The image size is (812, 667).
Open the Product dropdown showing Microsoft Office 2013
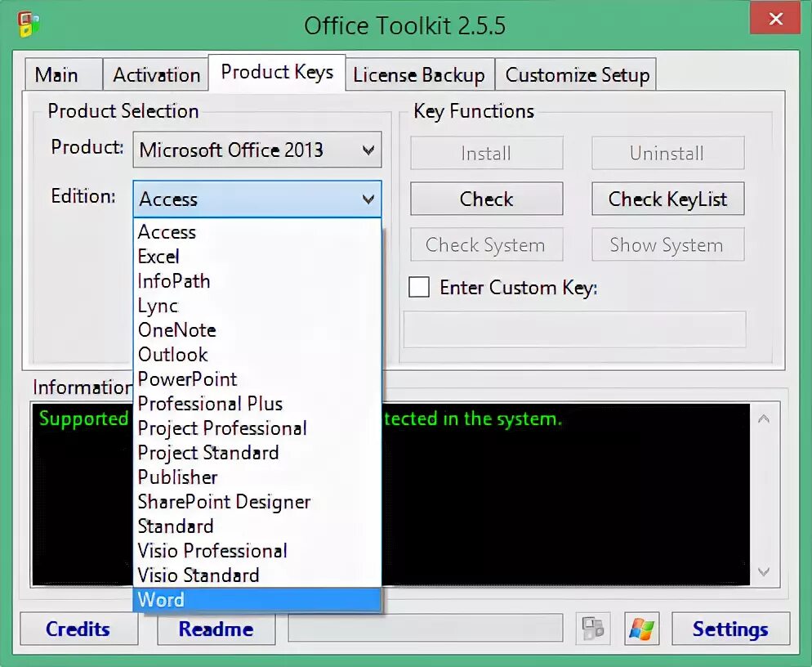(257, 150)
